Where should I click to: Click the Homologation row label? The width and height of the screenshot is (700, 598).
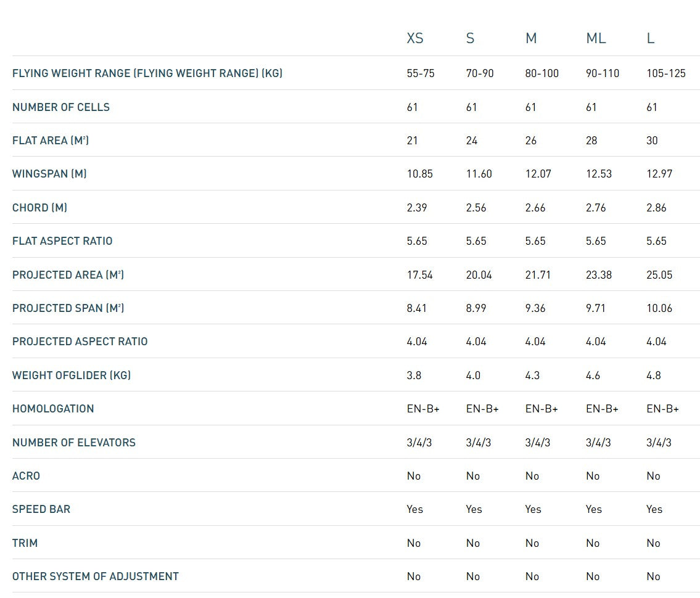53,409
